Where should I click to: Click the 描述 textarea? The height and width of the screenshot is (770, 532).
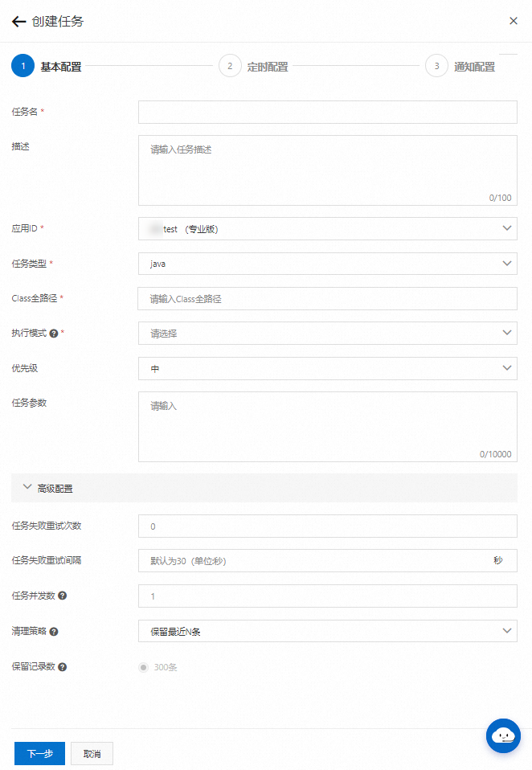click(x=328, y=170)
